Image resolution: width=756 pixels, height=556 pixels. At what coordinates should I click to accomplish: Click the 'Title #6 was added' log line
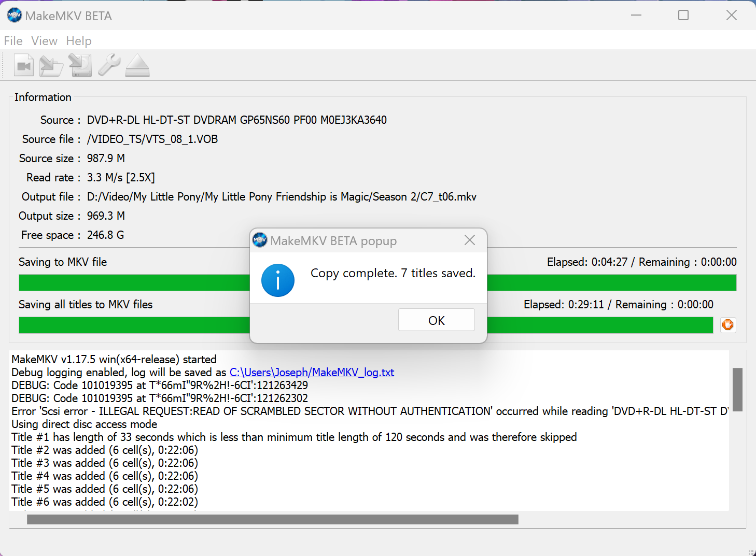[105, 502]
